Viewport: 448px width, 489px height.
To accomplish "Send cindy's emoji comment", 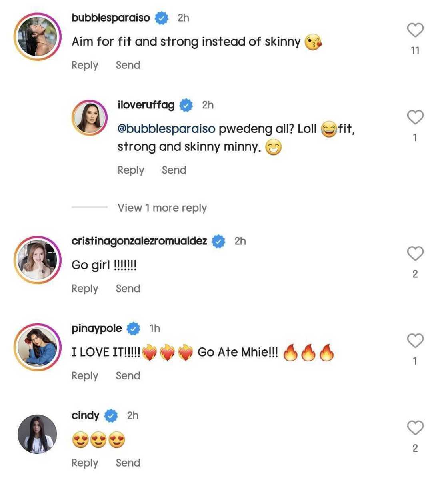I will pyautogui.click(x=128, y=463).
